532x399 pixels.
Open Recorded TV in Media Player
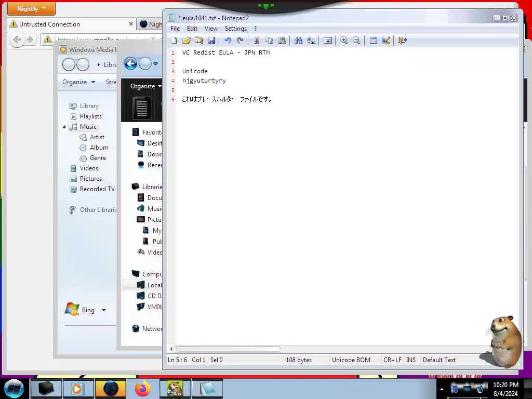point(97,189)
